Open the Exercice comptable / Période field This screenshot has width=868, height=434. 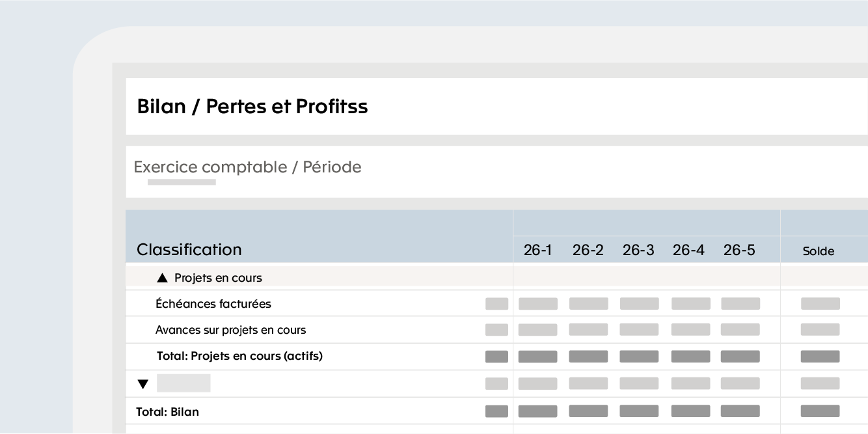pyautogui.click(x=496, y=172)
